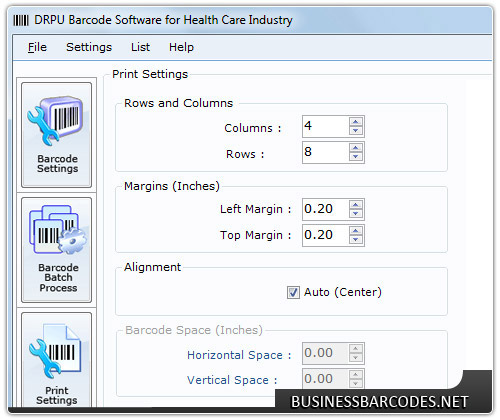Decrease the Rows count with down arrow

[x=356, y=157]
